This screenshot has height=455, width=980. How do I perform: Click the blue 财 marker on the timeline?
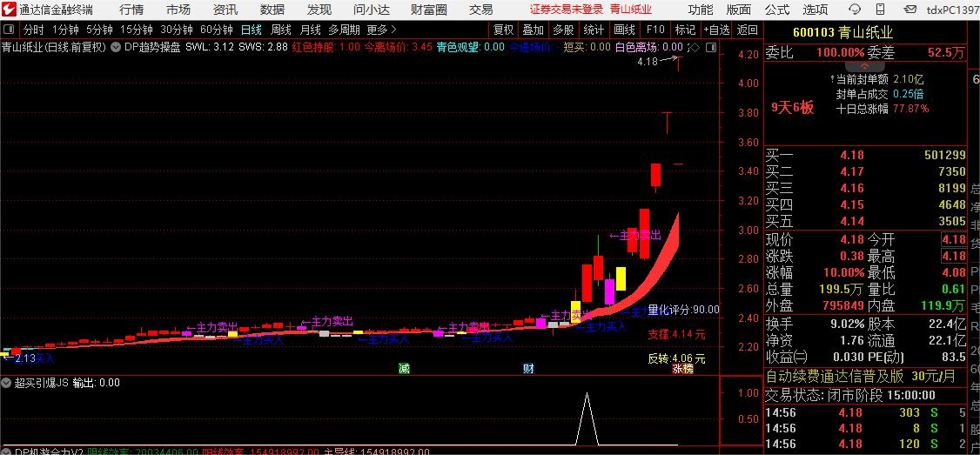(x=529, y=369)
